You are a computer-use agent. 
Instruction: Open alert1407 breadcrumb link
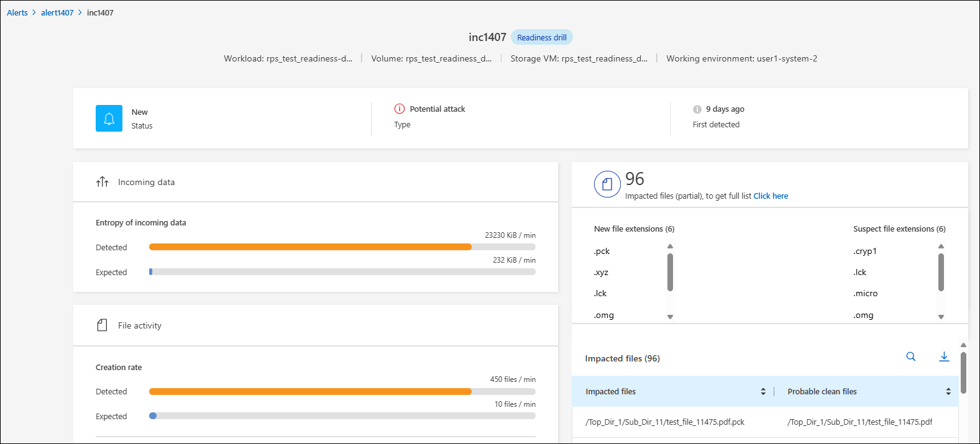(57, 12)
